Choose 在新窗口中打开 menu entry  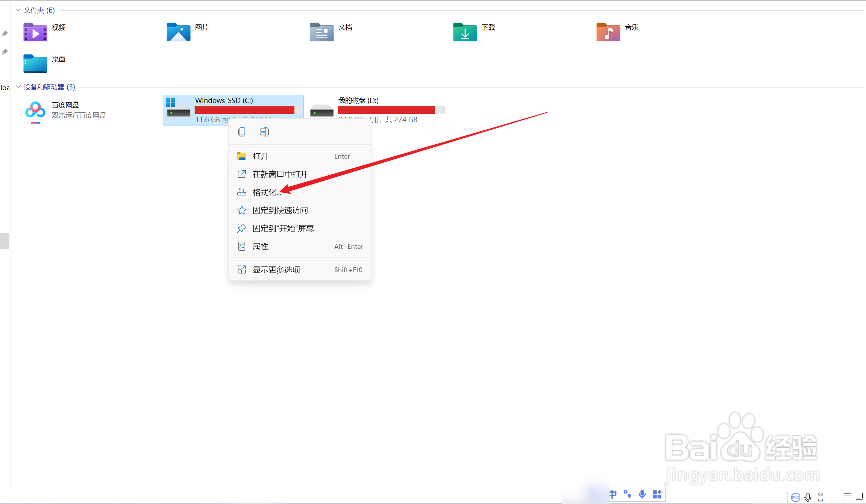(x=300, y=174)
